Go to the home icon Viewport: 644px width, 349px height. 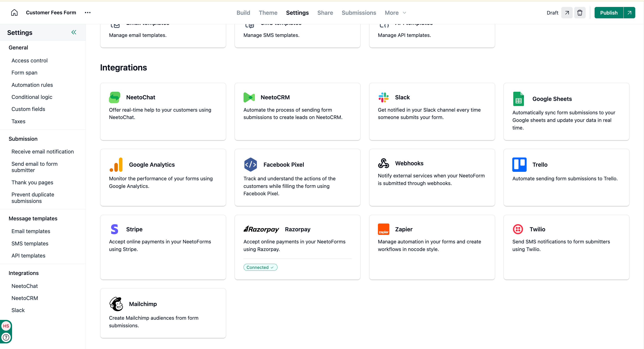[x=14, y=13]
